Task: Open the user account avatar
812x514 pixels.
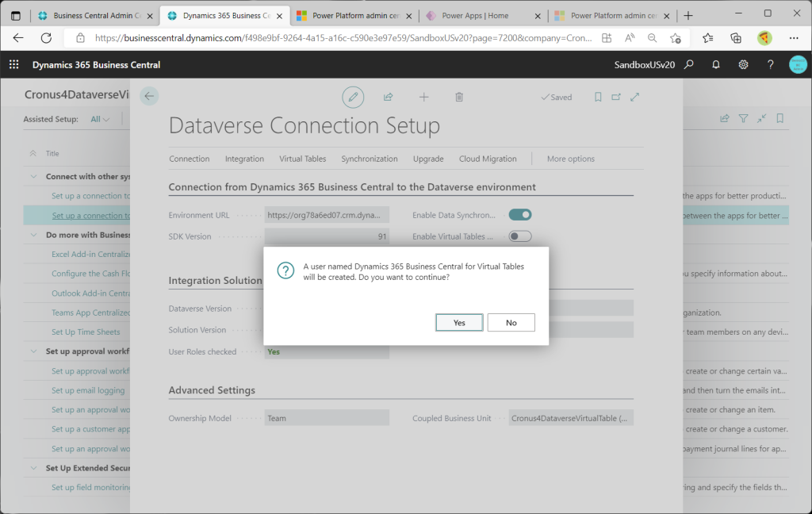Action: click(x=798, y=65)
